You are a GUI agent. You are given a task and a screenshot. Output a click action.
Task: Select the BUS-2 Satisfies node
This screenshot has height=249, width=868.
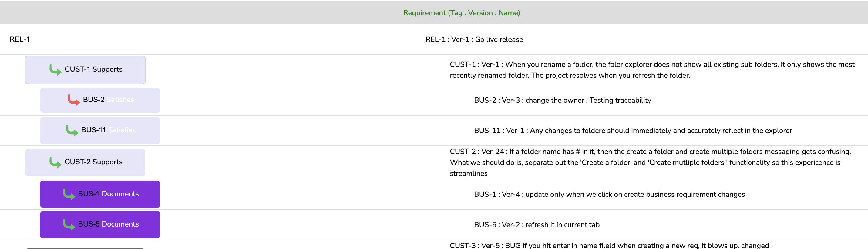point(100,100)
